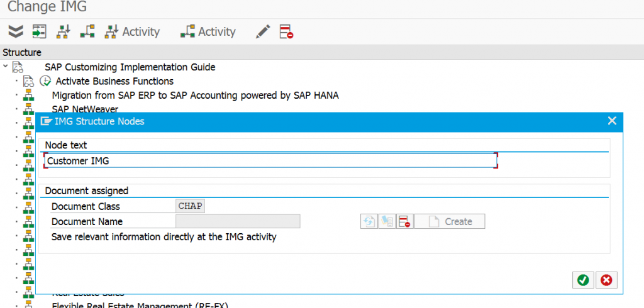The image size is (644, 308).
Task: Click the Create document button
Action: [x=450, y=221]
